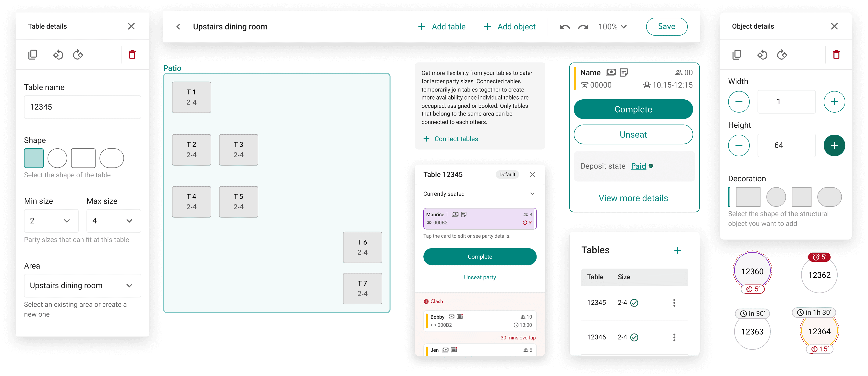The height and width of the screenshot is (376, 868).
Task: Go back using the left chevron arrow
Action: point(178,27)
